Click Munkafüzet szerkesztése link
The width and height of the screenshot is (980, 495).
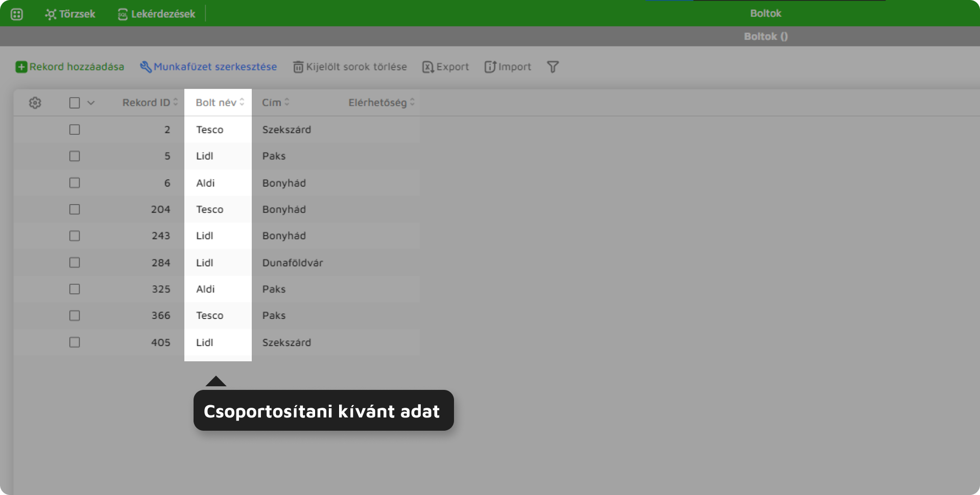(208, 67)
